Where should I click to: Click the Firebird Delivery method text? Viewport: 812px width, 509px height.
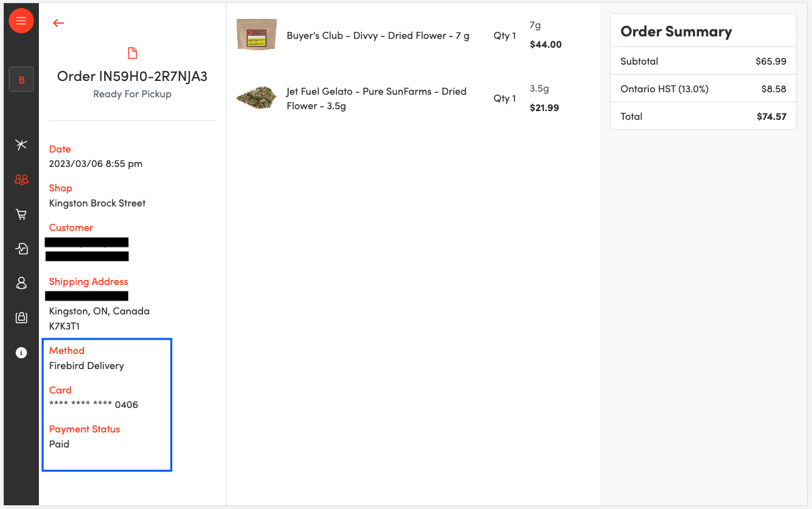coord(87,366)
